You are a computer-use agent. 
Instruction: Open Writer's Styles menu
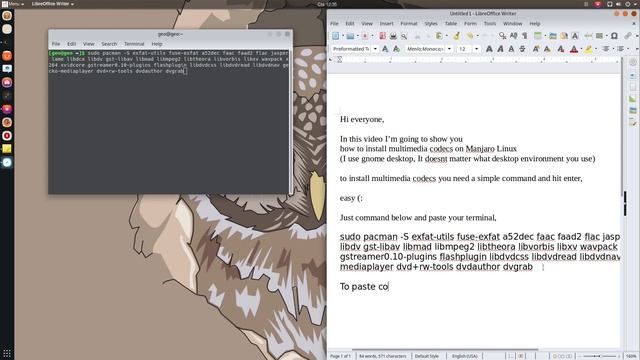tap(431, 24)
